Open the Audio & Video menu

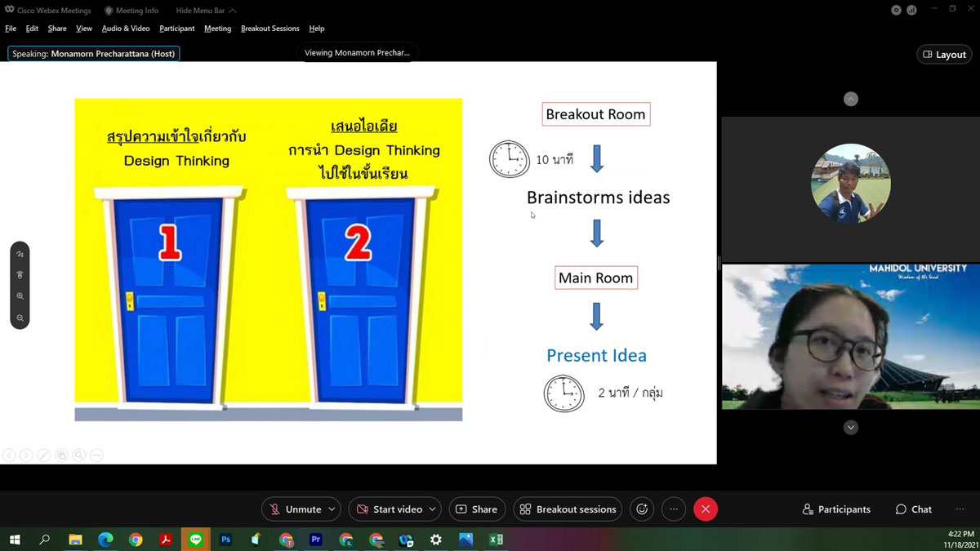click(126, 29)
